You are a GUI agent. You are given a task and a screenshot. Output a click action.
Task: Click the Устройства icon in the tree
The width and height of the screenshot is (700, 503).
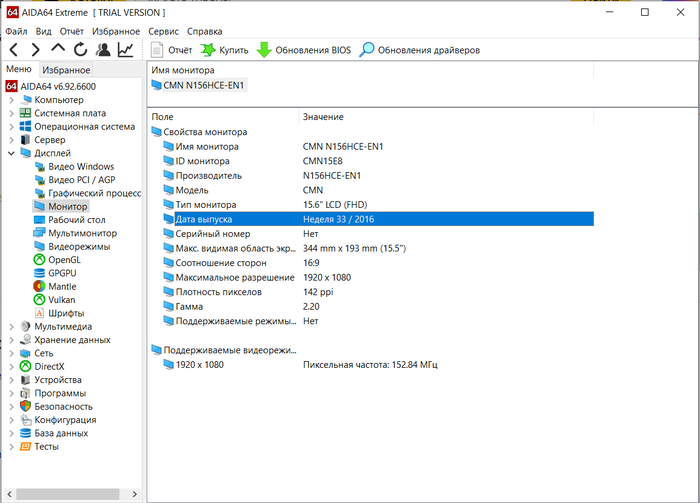pyautogui.click(x=25, y=380)
